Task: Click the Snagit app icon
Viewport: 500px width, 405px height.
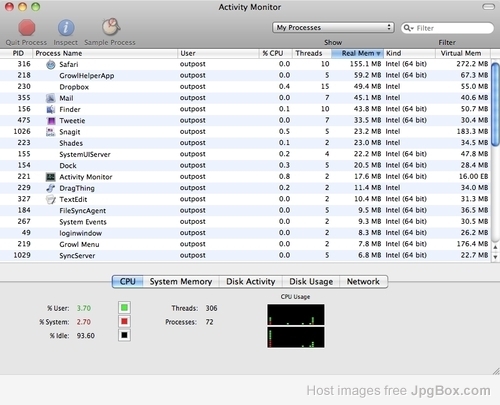Action: [x=50, y=132]
